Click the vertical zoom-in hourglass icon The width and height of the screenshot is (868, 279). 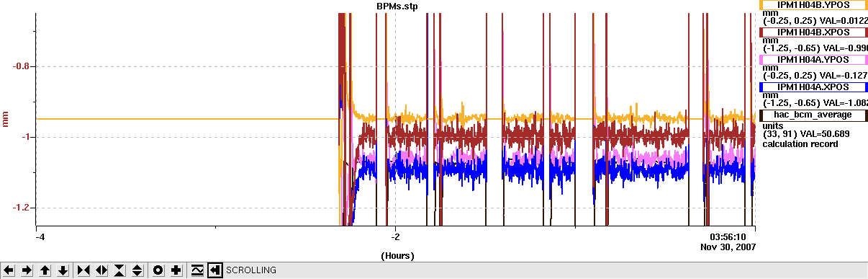[119, 270]
